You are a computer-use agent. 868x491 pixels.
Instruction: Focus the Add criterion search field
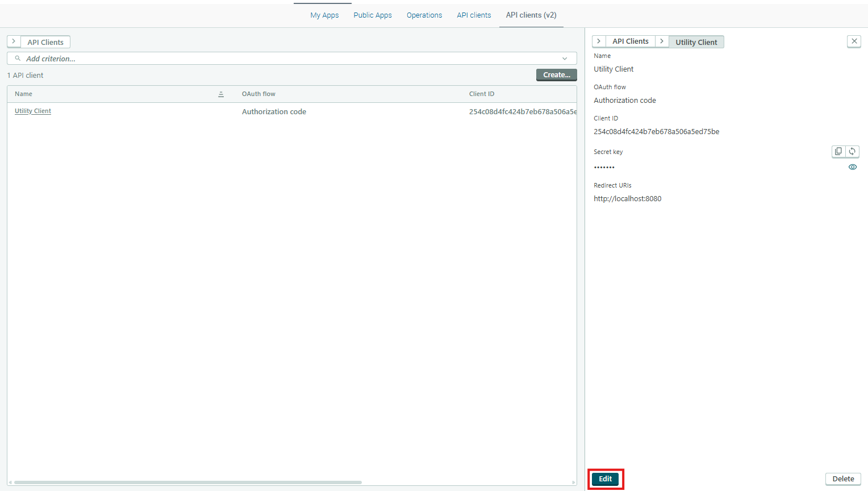pos(284,59)
